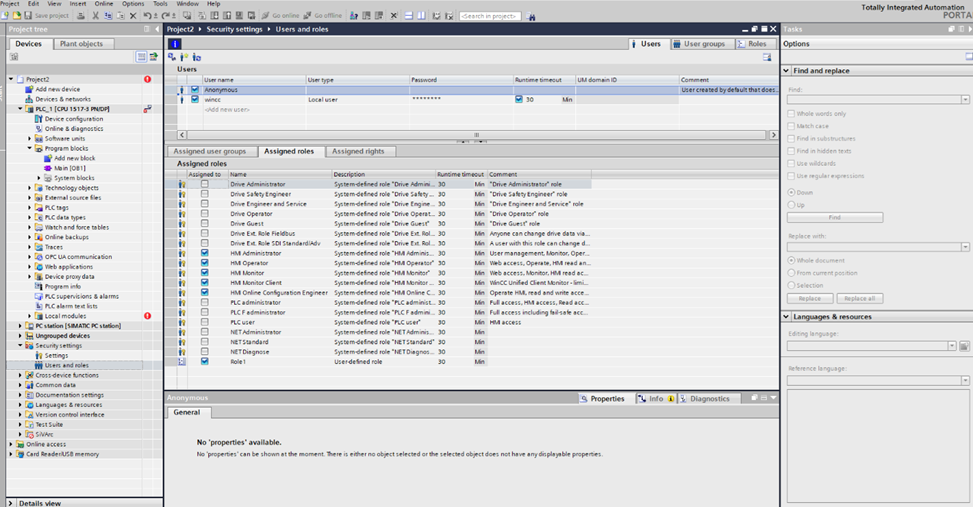Check the Drive Administrator role checkbox
This screenshot has width=973, height=507.
coord(204,184)
